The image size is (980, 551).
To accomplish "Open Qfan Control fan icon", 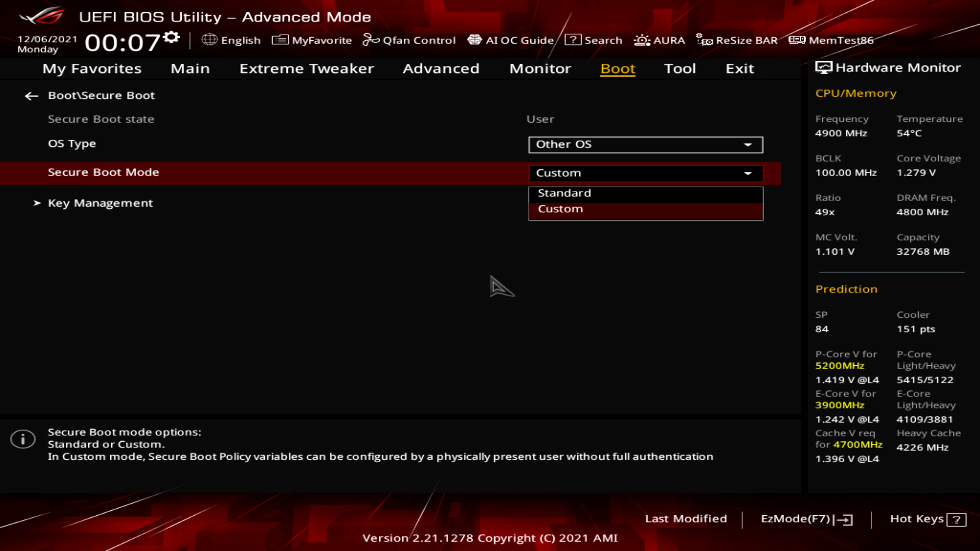I will click(x=371, y=40).
